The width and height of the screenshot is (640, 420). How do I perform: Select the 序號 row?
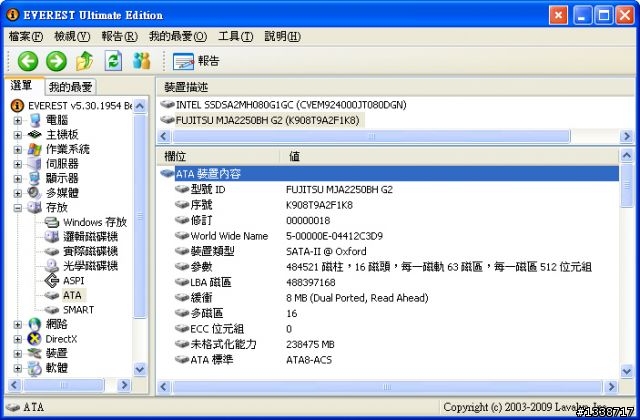(389, 205)
